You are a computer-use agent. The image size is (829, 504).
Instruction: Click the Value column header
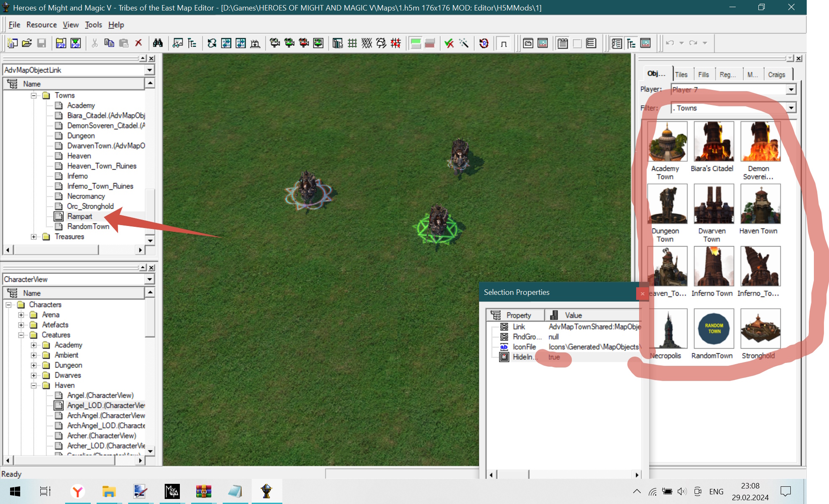(593, 315)
